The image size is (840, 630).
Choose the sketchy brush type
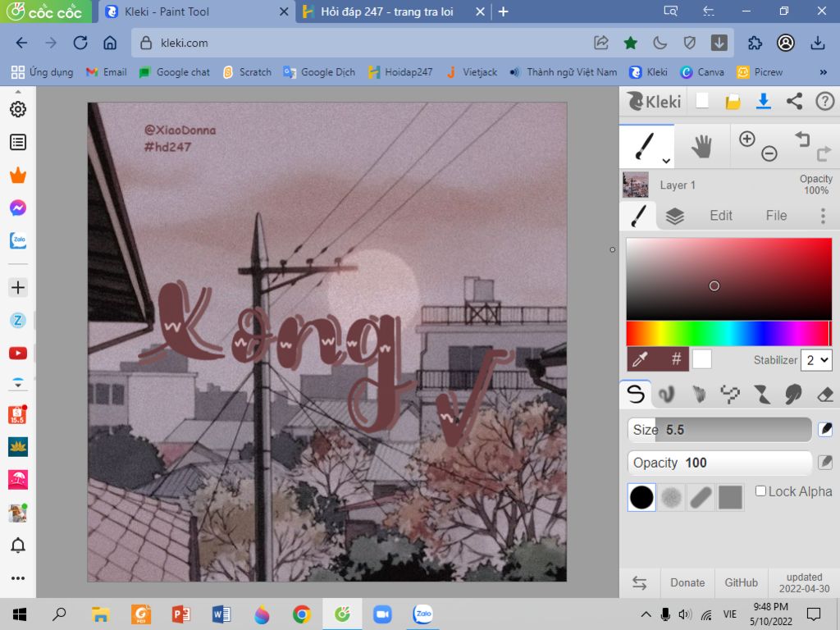699,395
